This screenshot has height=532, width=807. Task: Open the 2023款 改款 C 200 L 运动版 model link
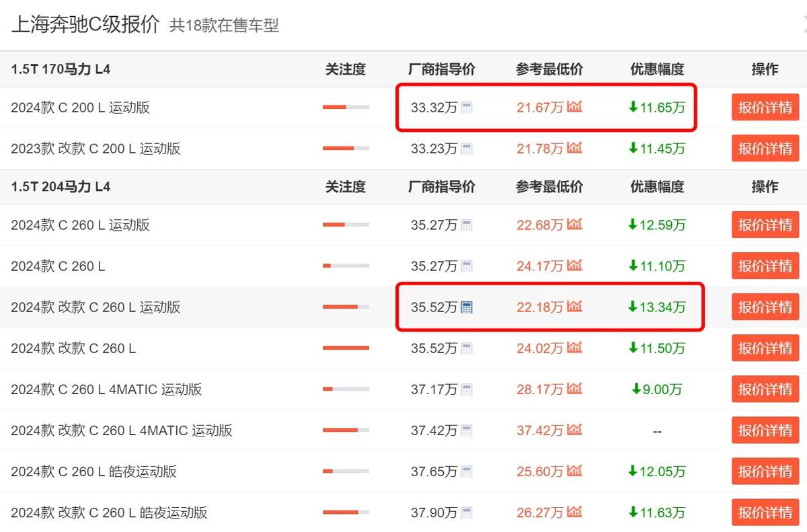[x=95, y=149]
